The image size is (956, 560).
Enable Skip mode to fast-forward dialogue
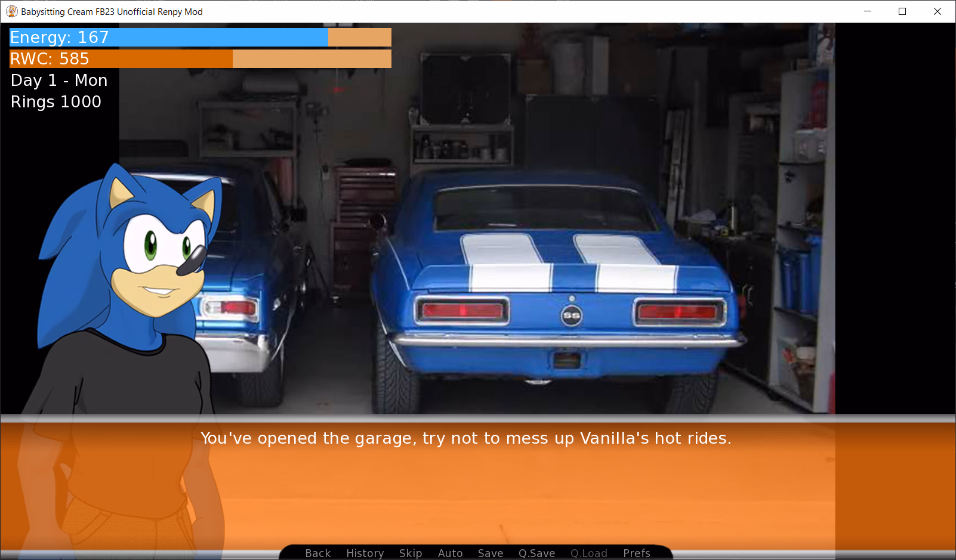pos(411,553)
